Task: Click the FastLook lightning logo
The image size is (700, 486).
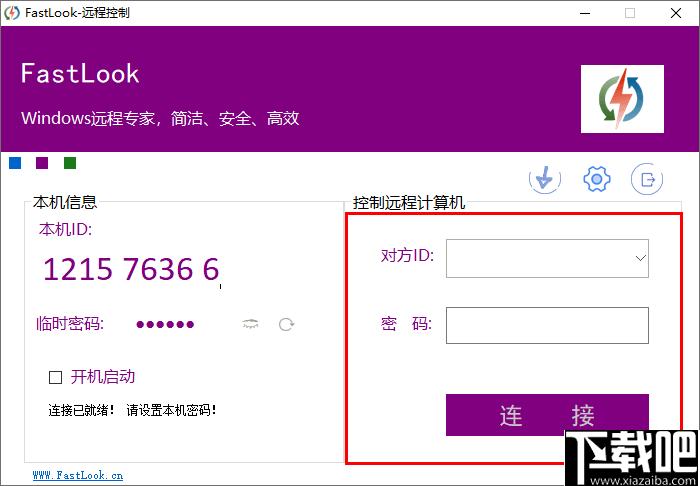Action: click(622, 99)
